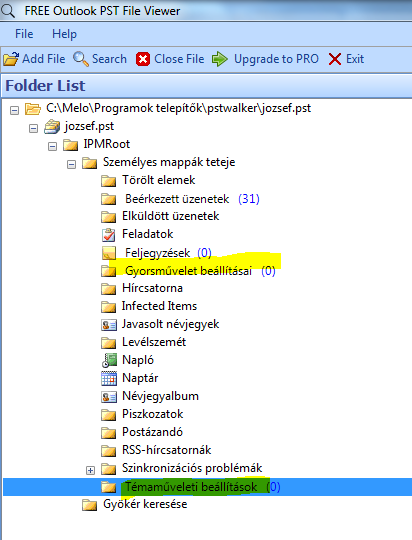This screenshot has width=412, height=540.
Task: Click the jozsef.pst file stack icon
Action: click(52, 127)
